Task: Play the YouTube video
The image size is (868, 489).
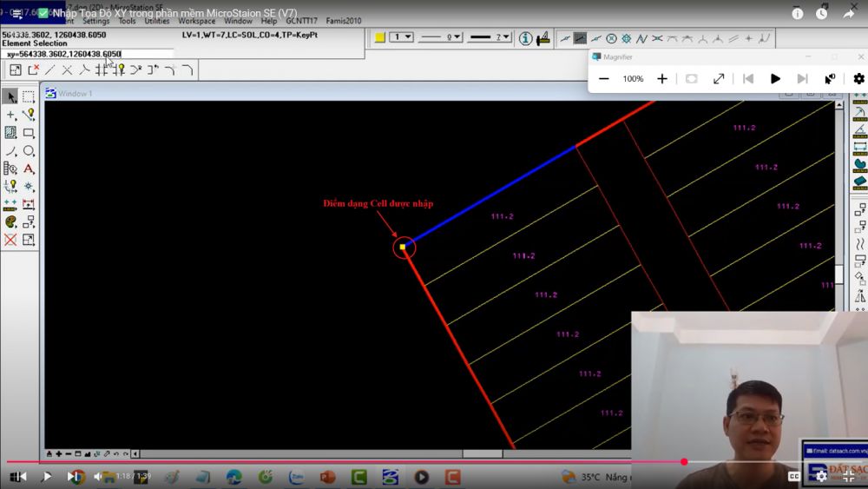Action: 47,477
